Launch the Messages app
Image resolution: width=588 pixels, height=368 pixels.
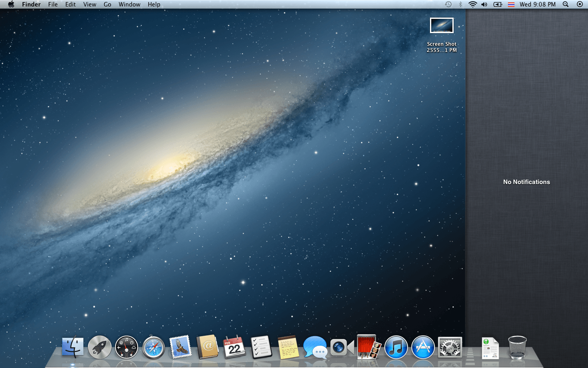point(315,348)
